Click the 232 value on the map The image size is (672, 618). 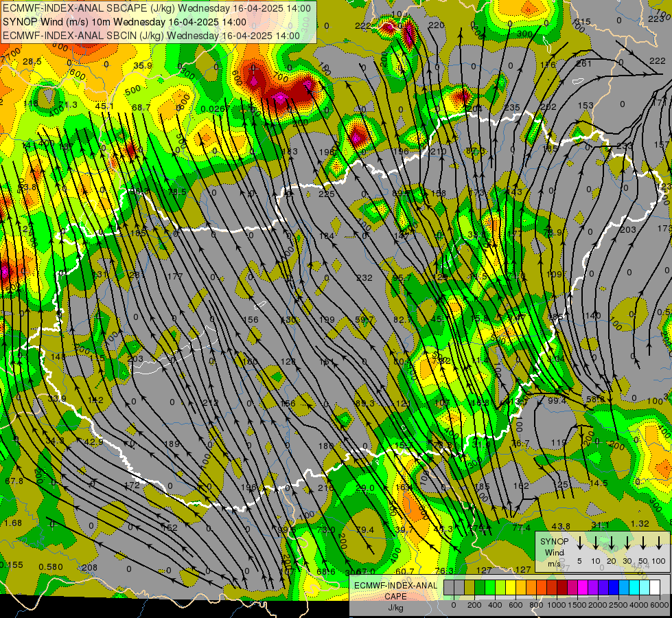(364, 278)
